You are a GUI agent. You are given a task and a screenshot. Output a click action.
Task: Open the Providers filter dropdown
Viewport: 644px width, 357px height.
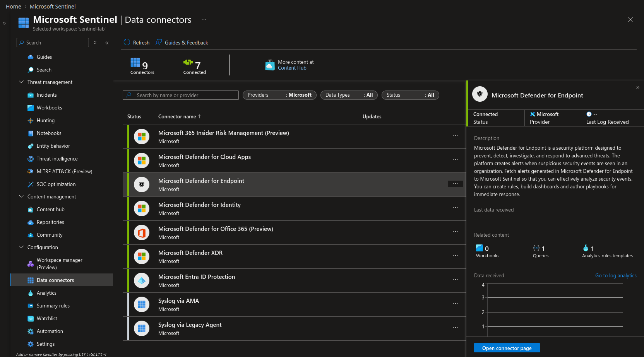[x=279, y=95]
